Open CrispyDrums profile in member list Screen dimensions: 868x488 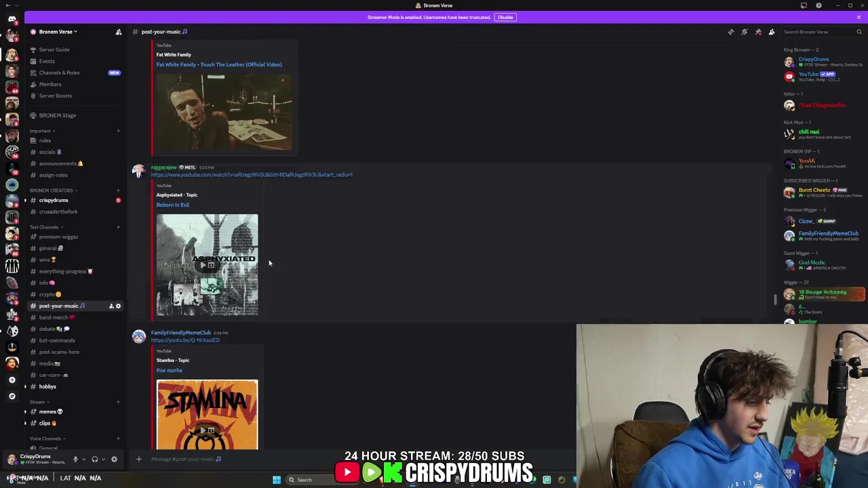[823, 62]
